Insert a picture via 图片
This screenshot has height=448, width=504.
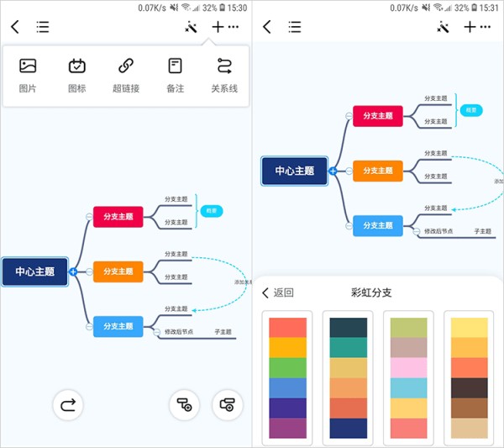(28, 76)
